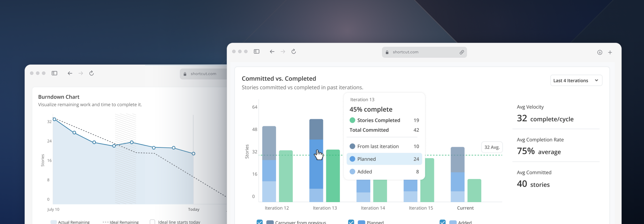Click the lock icon in the Burndown window's address bar
This screenshot has height=224, width=644.
coord(185,74)
